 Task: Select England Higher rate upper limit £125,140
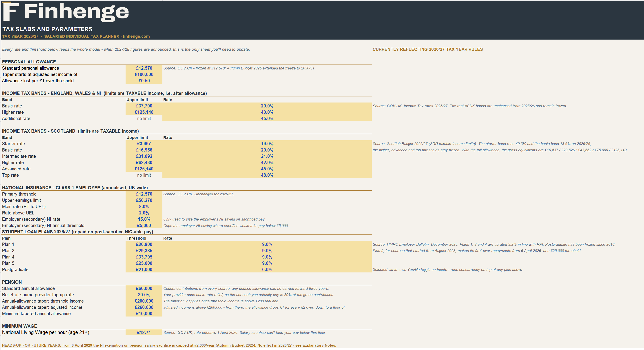click(x=144, y=112)
